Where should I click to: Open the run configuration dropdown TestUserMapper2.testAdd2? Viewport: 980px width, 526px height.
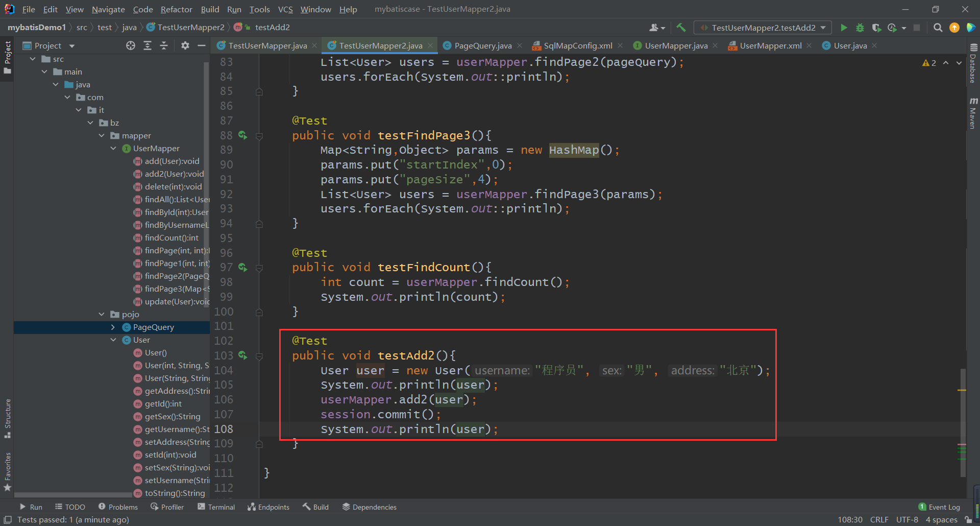763,28
